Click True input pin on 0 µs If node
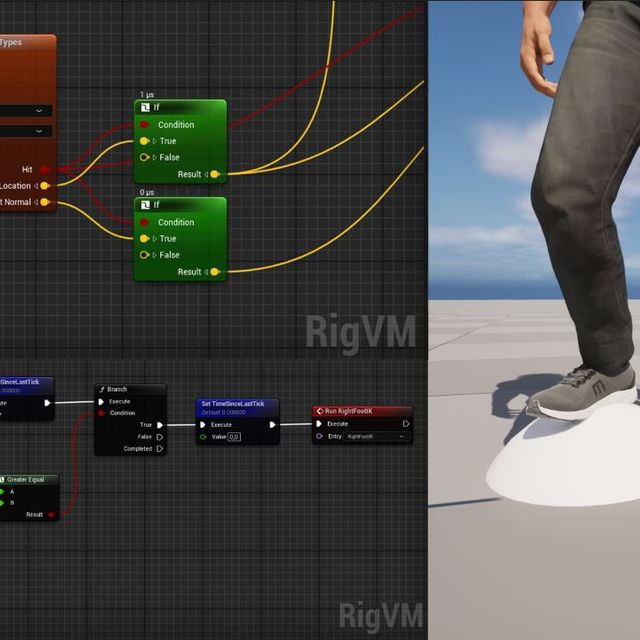 click(144, 238)
